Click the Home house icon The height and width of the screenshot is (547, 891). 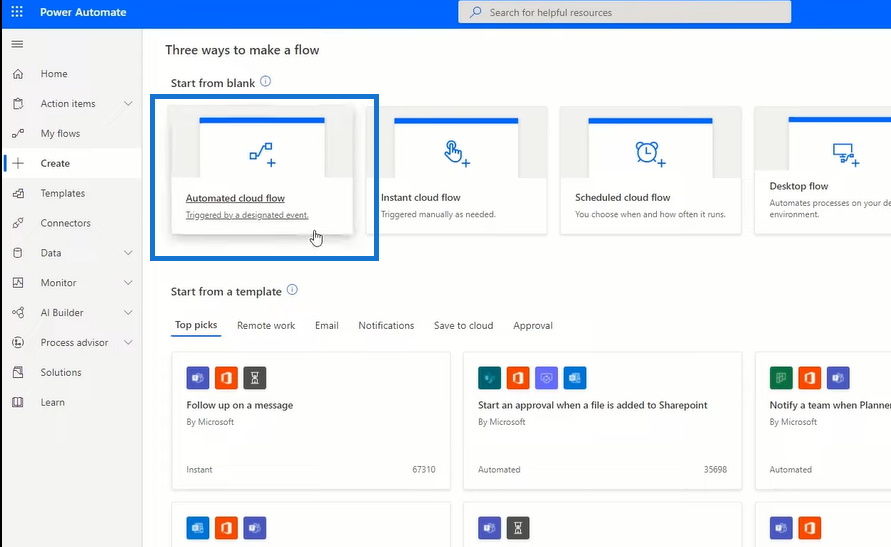point(18,74)
